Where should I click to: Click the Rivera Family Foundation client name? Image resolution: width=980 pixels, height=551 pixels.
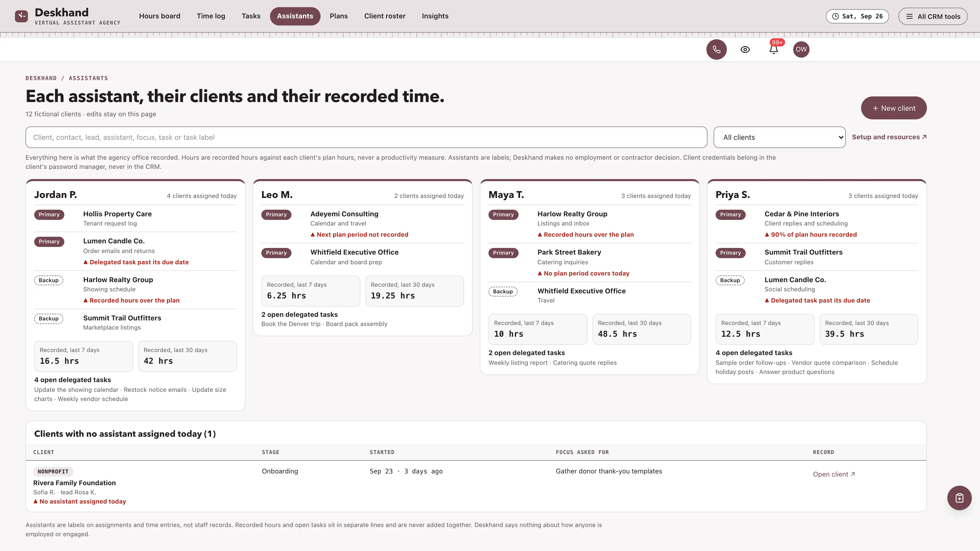[x=75, y=483]
